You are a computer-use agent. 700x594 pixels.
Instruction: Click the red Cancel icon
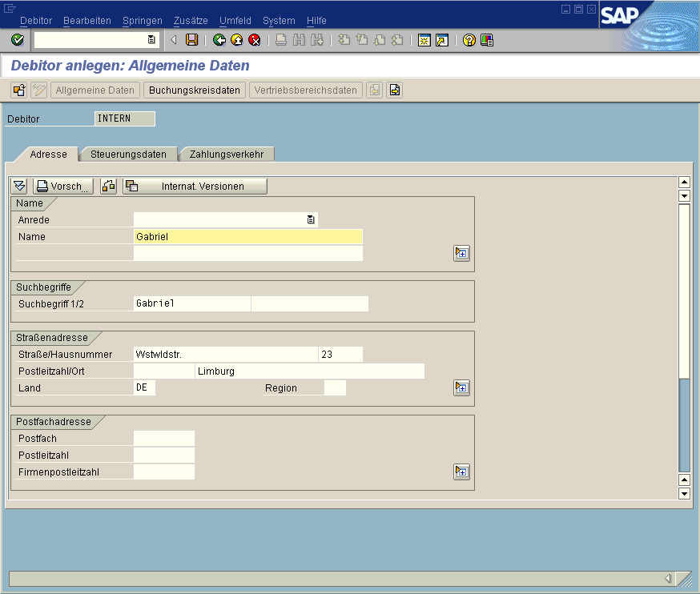[x=255, y=40]
